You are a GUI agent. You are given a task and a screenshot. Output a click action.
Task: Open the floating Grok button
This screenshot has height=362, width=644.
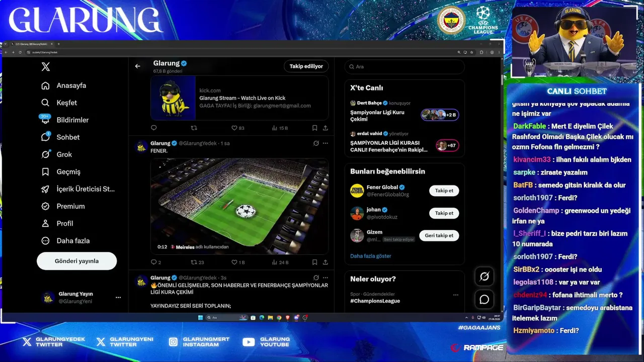click(x=485, y=277)
